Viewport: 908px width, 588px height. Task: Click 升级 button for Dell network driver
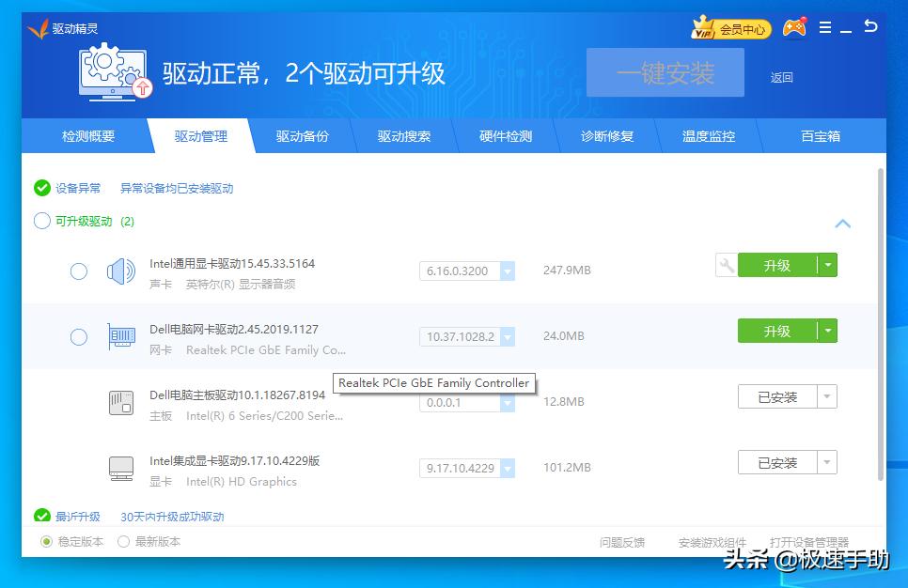(x=776, y=332)
